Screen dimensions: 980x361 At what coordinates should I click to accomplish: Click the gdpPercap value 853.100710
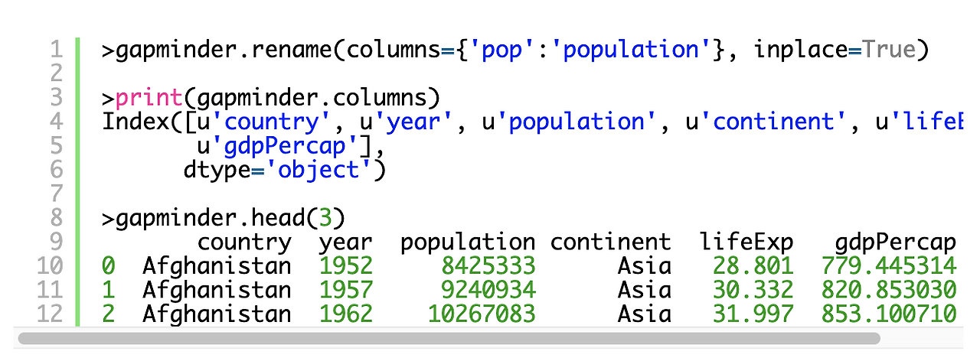click(889, 314)
